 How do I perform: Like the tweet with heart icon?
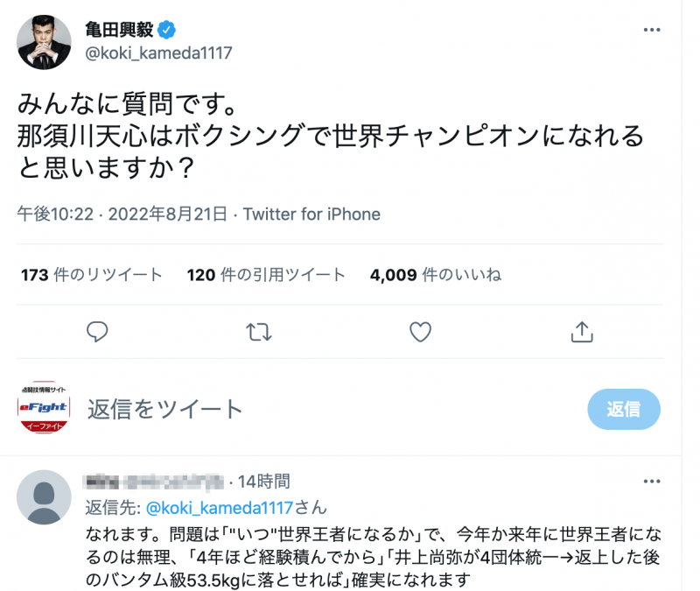coord(421,331)
